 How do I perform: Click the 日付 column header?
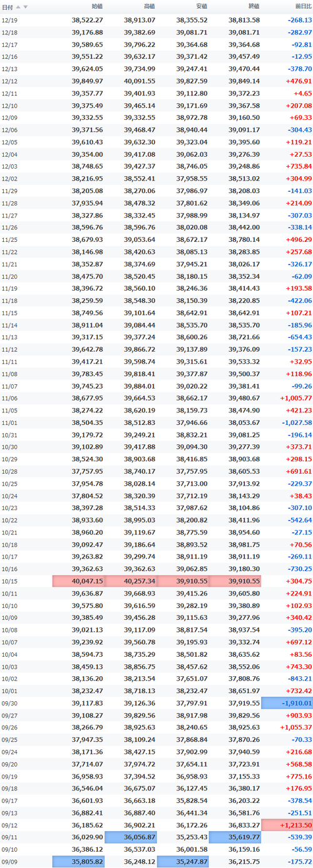(8, 7)
